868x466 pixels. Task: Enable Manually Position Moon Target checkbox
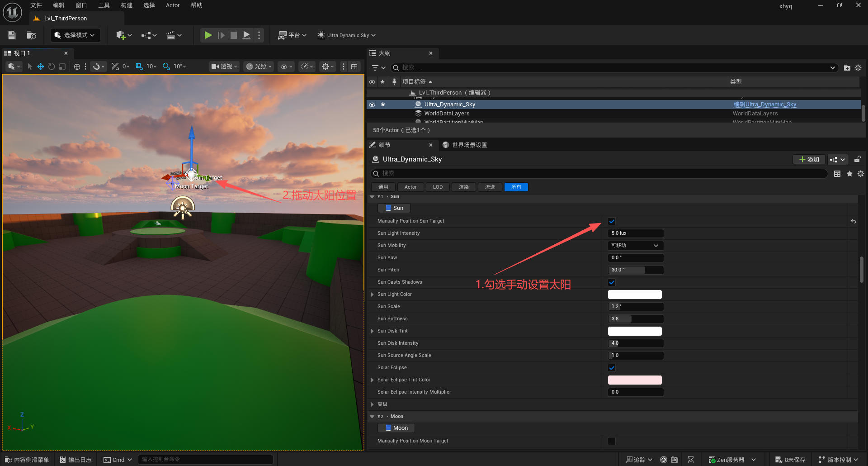coord(612,441)
